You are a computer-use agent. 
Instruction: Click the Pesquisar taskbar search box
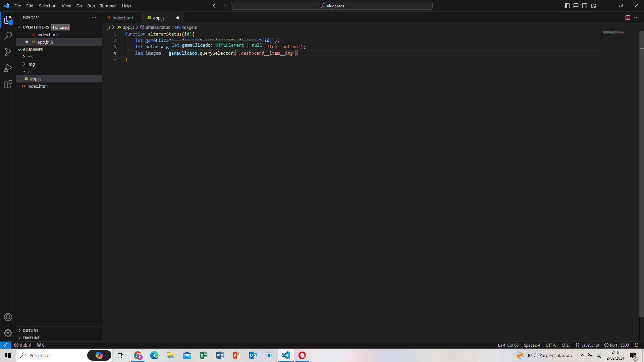(64, 355)
